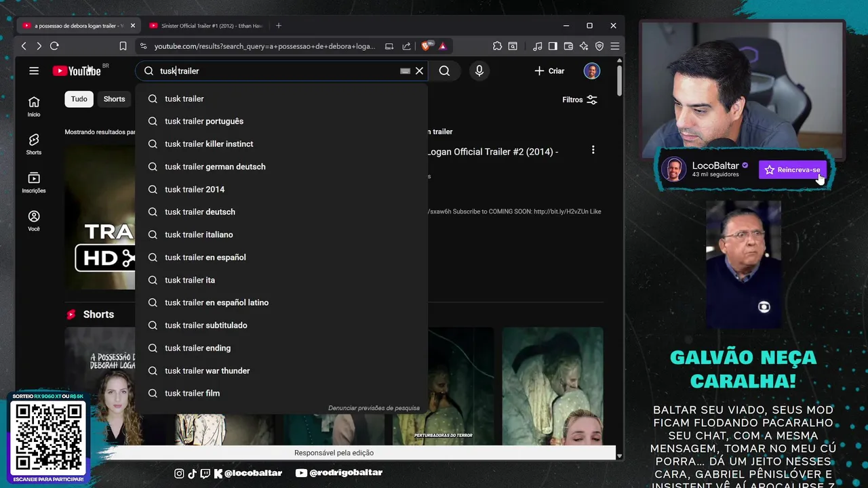Viewport: 868px width, 488px height.
Task: Open the on-screen keyboard icon in search box
Action: pyautogui.click(x=405, y=71)
